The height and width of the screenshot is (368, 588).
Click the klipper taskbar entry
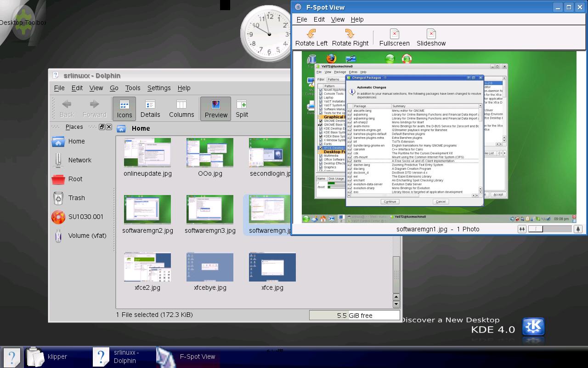(47, 356)
